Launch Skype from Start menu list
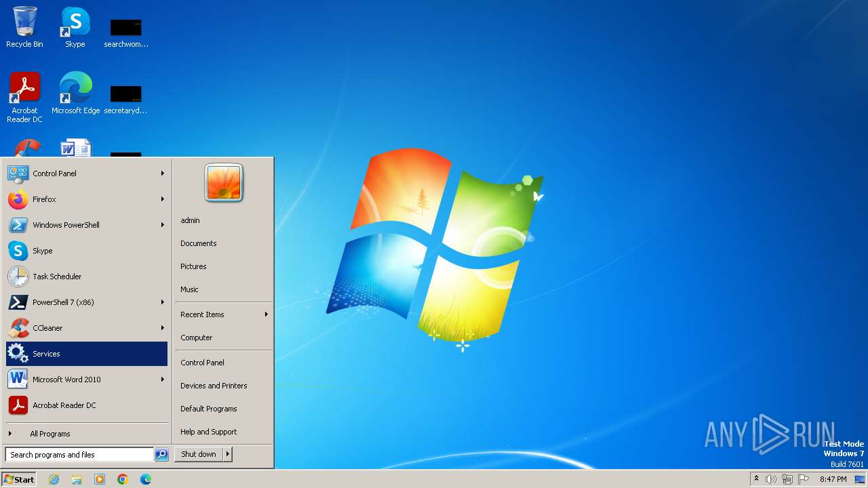Image resolution: width=868 pixels, height=488 pixels. [87, 251]
